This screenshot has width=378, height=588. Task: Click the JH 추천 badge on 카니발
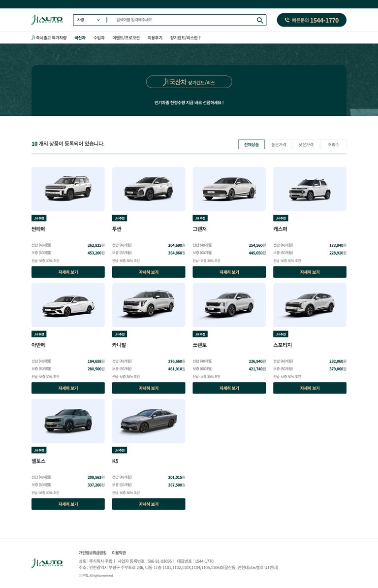pyautogui.click(x=120, y=334)
